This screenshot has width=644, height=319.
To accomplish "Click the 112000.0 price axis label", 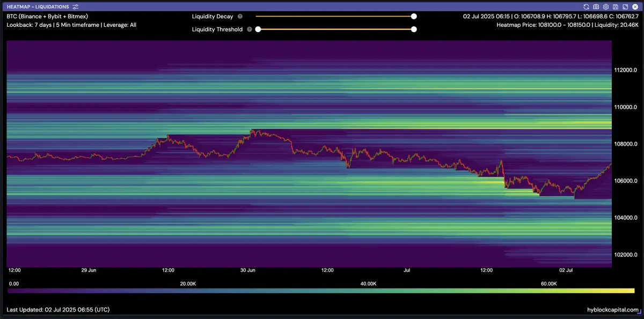I will coord(625,70).
